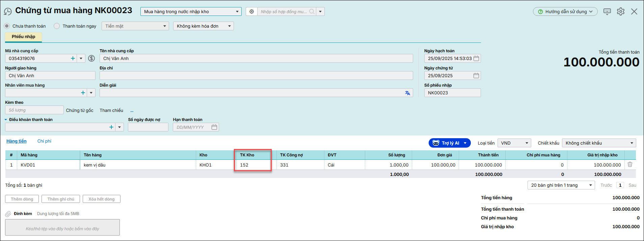Click the supplier debt dollar icon
The width and height of the screenshot is (644, 241).
[91, 58]
